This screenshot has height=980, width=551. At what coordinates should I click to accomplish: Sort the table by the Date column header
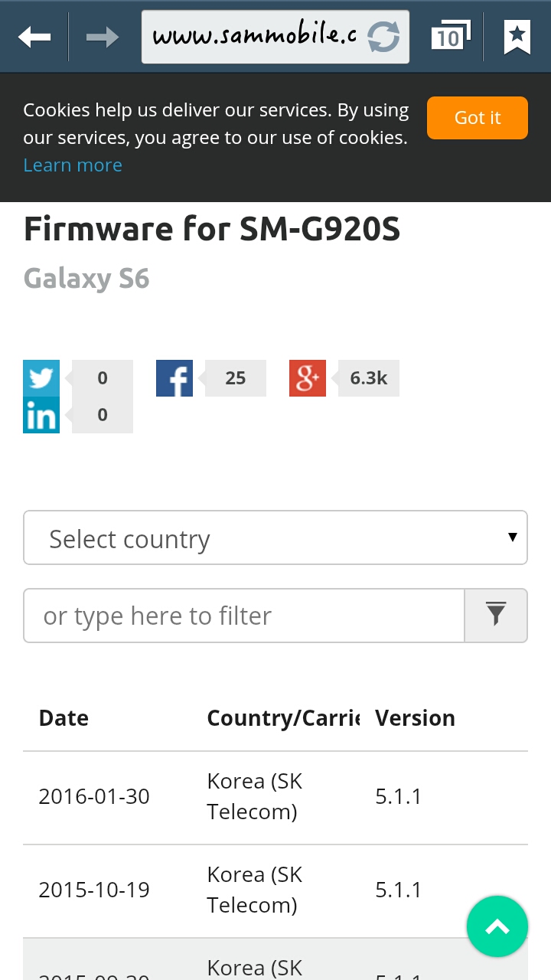click(64, 718)
